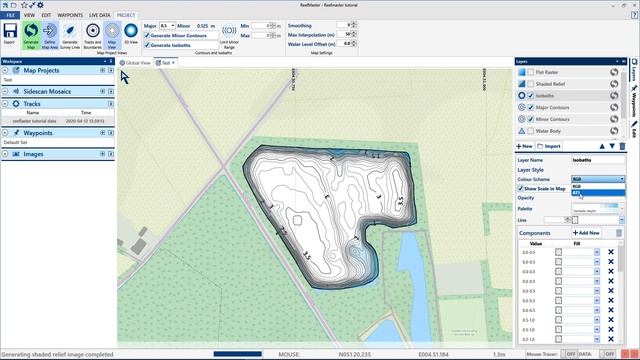Regenerate the Minor Contours layer
The image size is (640, 360).
tap(614, 119)
